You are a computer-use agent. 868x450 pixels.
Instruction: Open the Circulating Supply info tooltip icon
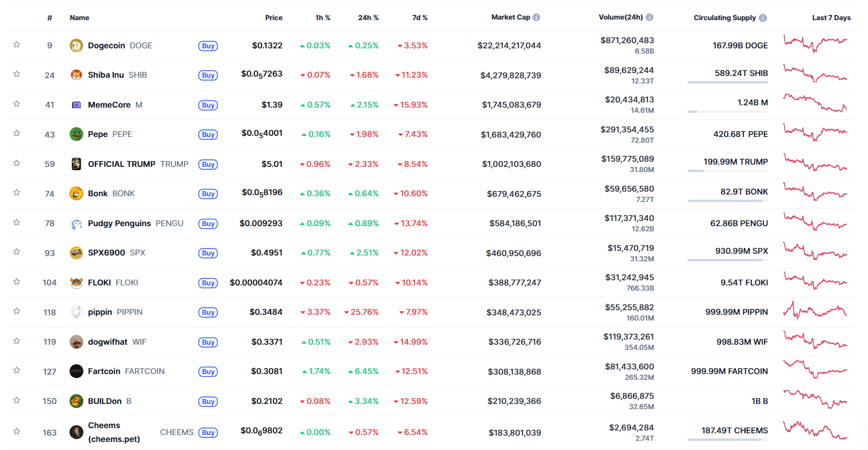pyautogui.click(x=763, y=17)
